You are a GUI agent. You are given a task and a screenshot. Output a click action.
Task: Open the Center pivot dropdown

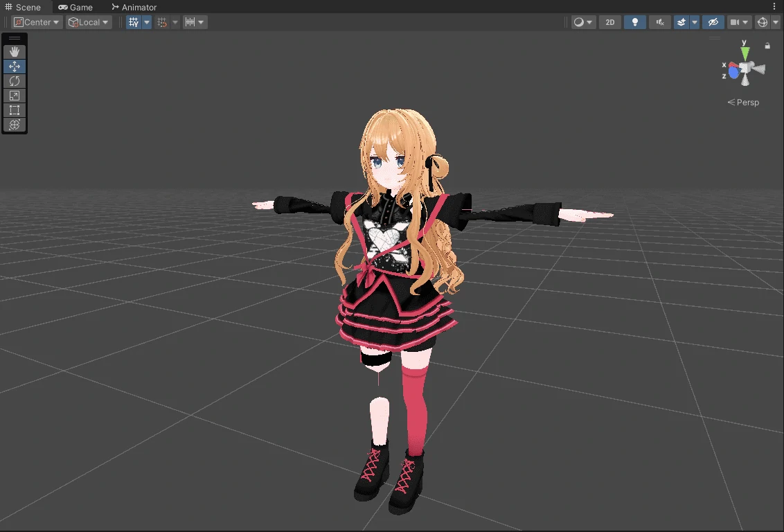[x=37, y=22]
